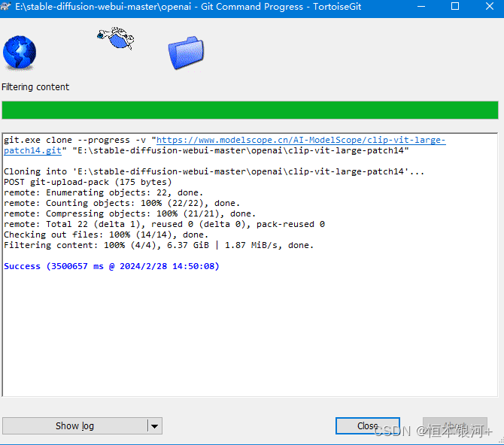Screen dimensions: 504x445
Task: Click the Close button at the bottom
Action: click(x=368, y=425)
